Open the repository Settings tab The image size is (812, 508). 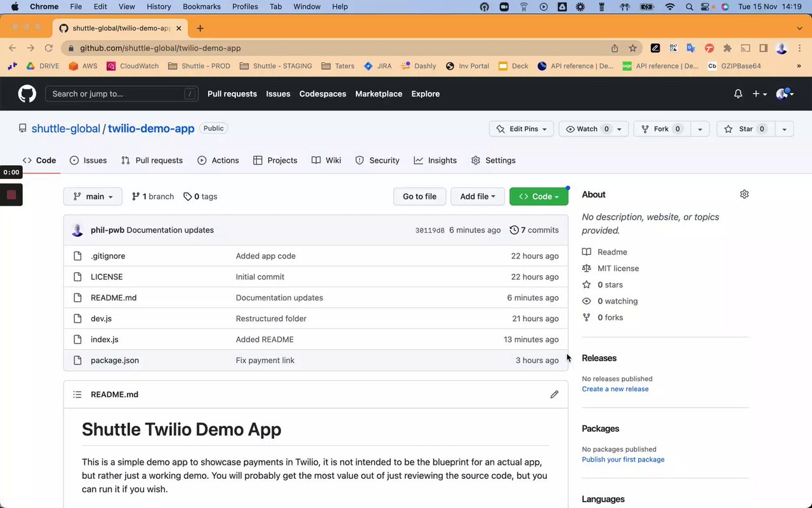494,161
